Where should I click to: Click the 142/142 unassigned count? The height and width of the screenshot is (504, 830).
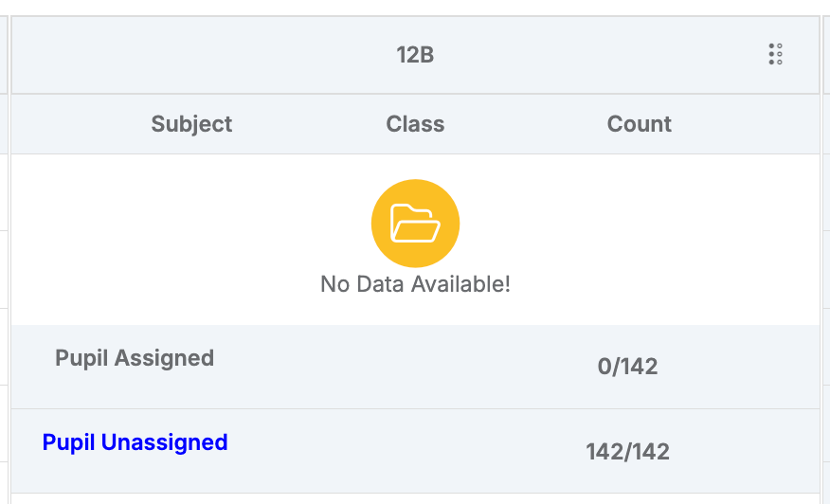[628, 452]
